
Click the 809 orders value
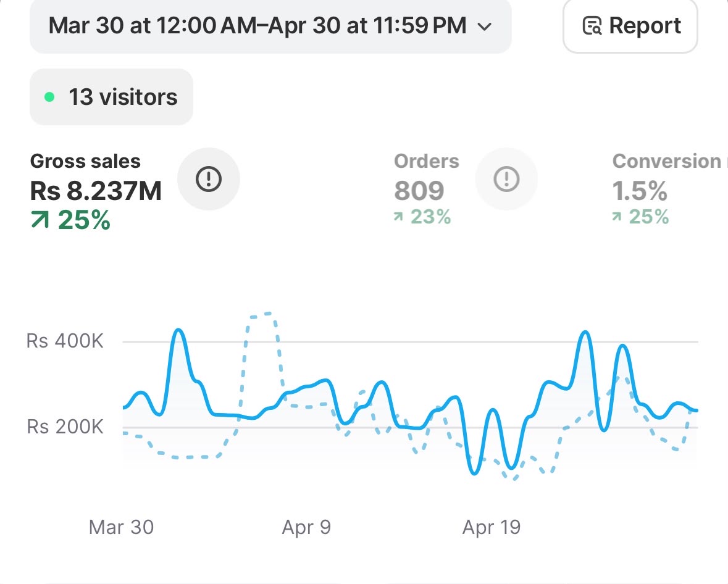click(x=419, y=191)
